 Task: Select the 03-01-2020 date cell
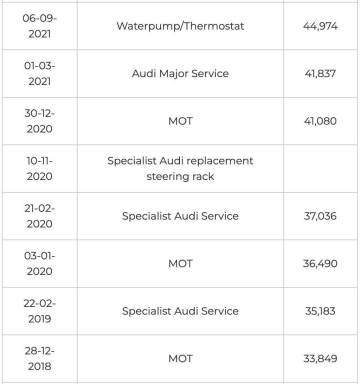pyautogui.click(x=40, y=264)
